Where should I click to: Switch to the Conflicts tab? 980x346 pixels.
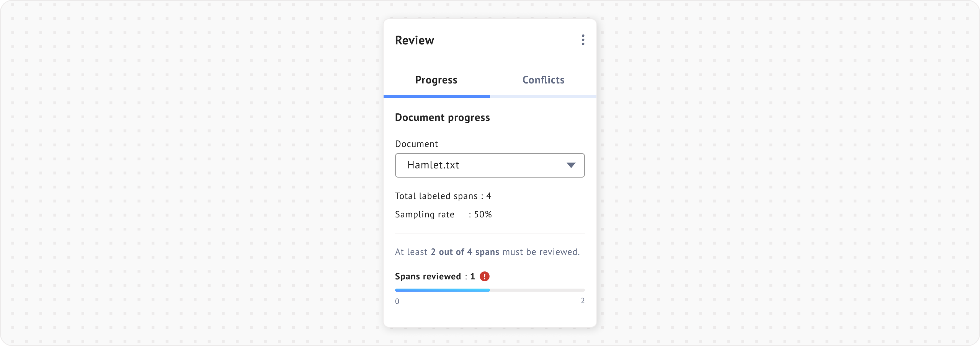point(543,80)
